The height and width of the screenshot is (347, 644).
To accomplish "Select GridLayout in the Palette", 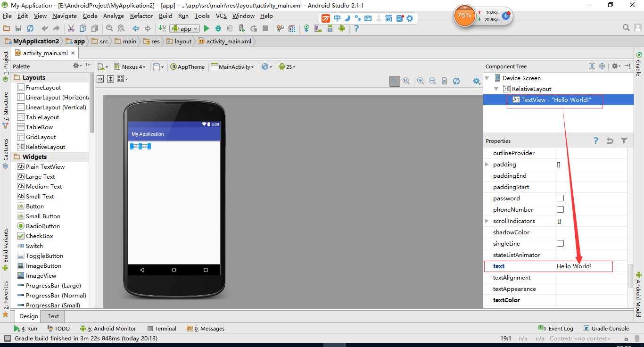I will point(41,137).
